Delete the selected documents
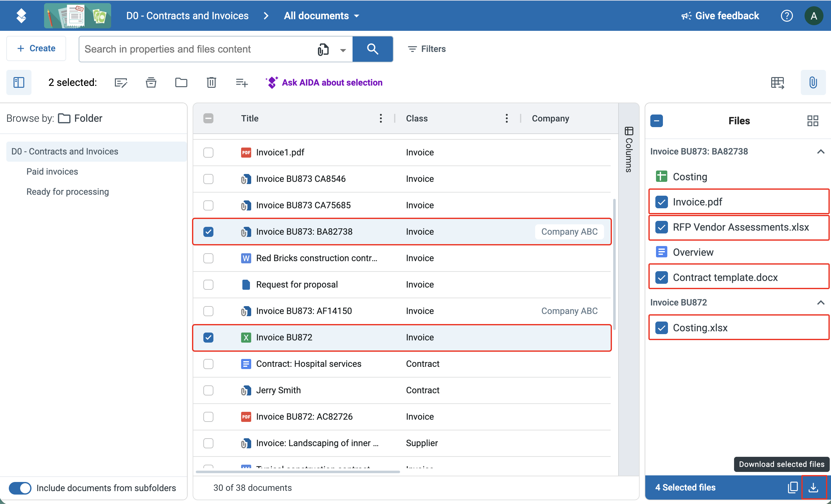The height and width of the screenshot is (504, 831). coord(212,82)
